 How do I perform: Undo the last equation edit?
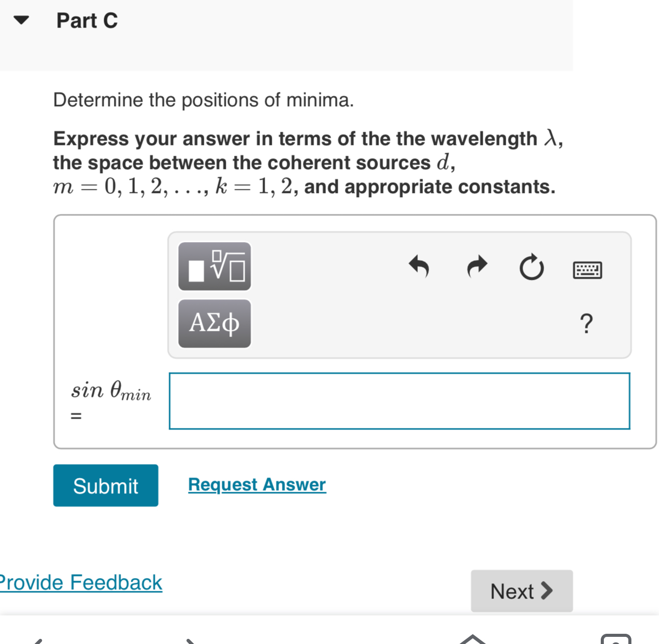click(419, 267)
